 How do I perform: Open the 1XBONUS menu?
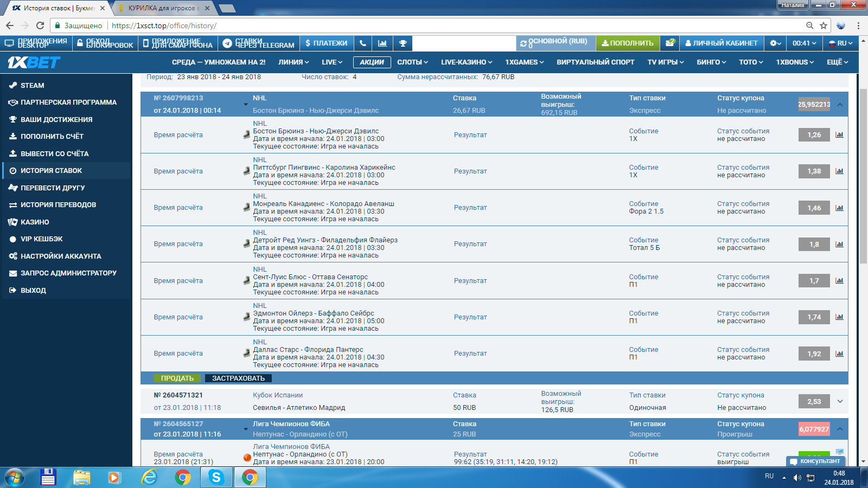coord(795,62)
